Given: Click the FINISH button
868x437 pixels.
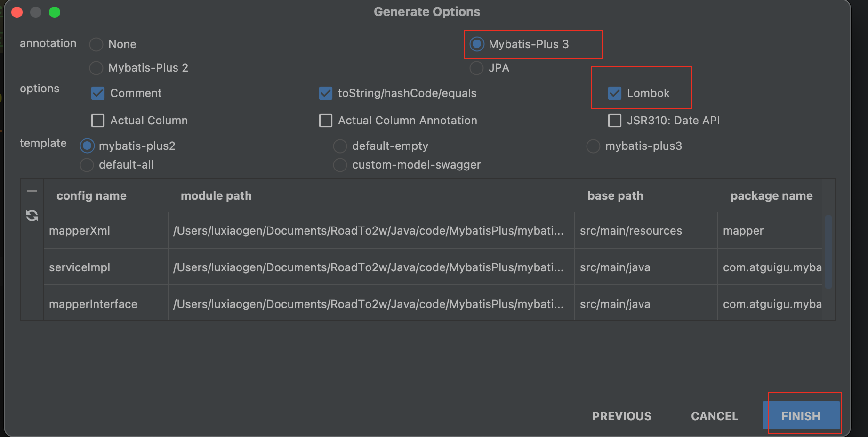Looking at the screenshot, I should 801,416.
